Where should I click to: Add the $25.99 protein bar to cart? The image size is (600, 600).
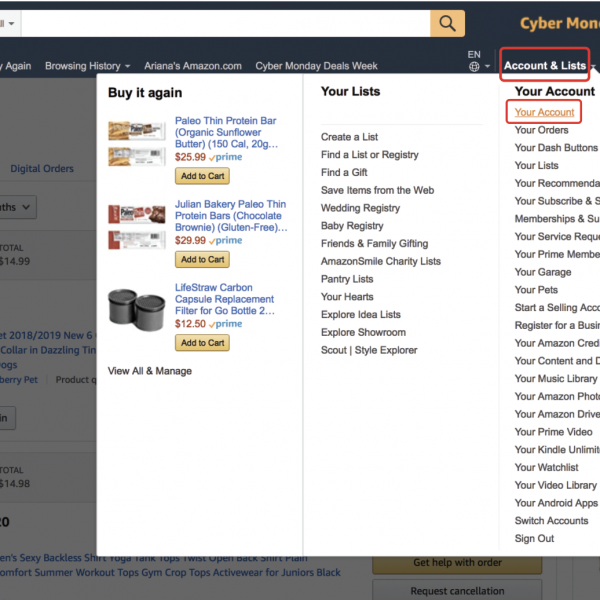[x=202, y=176]
